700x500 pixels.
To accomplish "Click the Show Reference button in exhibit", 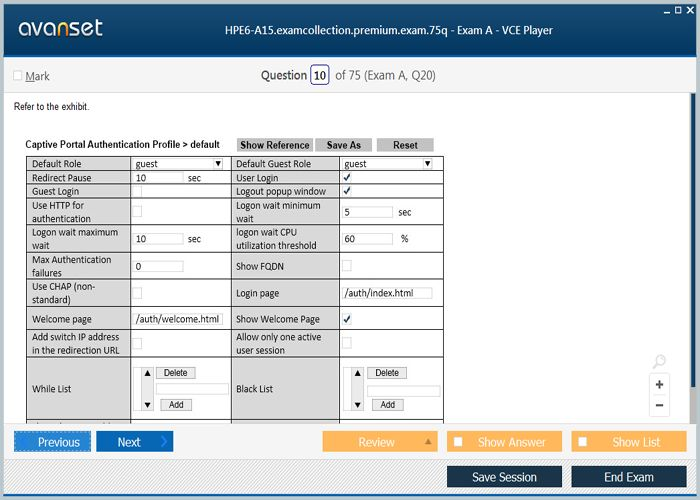I will click(x=274, y=145).
